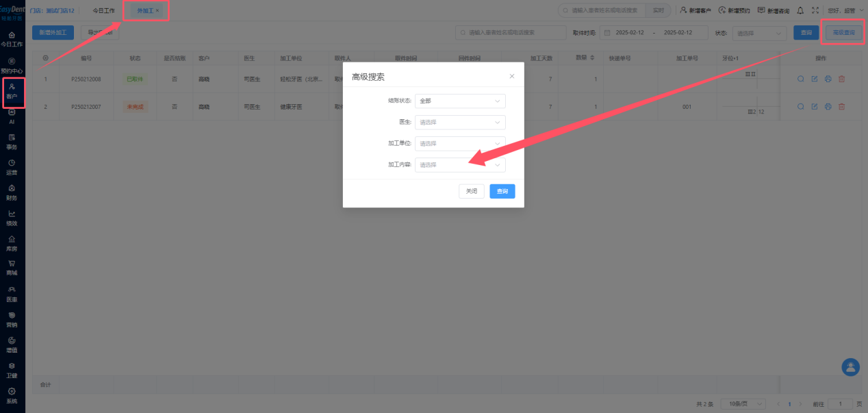Click the 门店: 测试门店12 label
The width and height of the screenshot is (868, 413).
(51, 10)
